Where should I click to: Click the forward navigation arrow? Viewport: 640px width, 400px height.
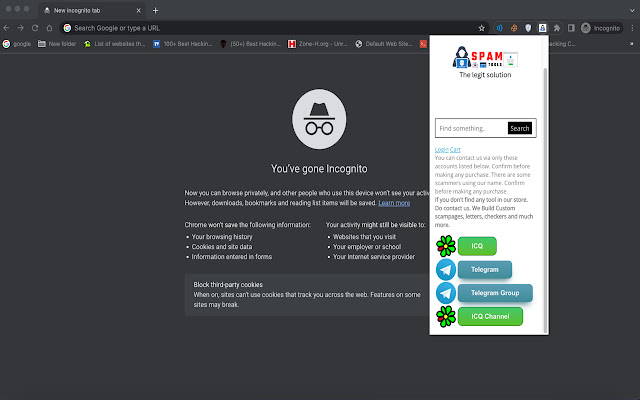tap(20, 28)
